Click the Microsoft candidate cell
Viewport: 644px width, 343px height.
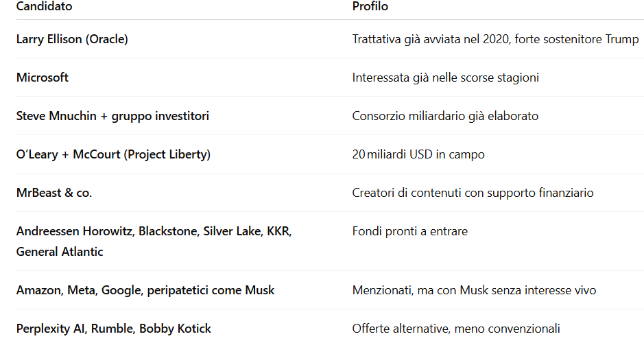[43, 78]
